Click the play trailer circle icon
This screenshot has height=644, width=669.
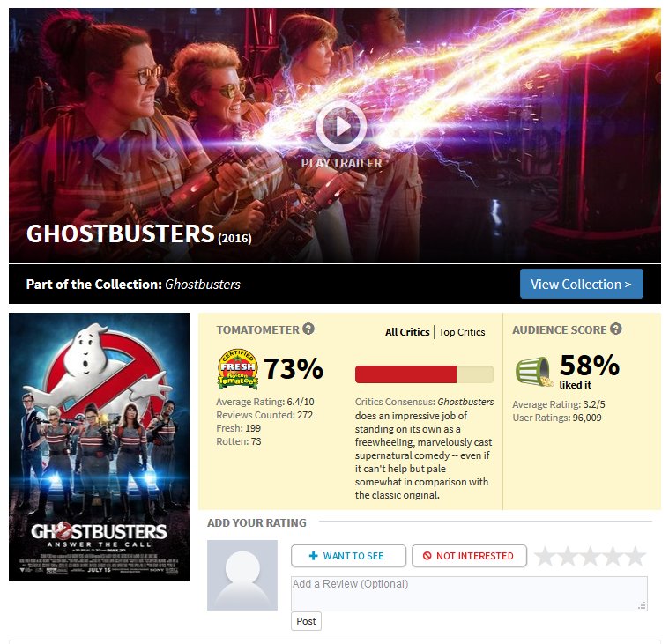[x=341, y=126]
